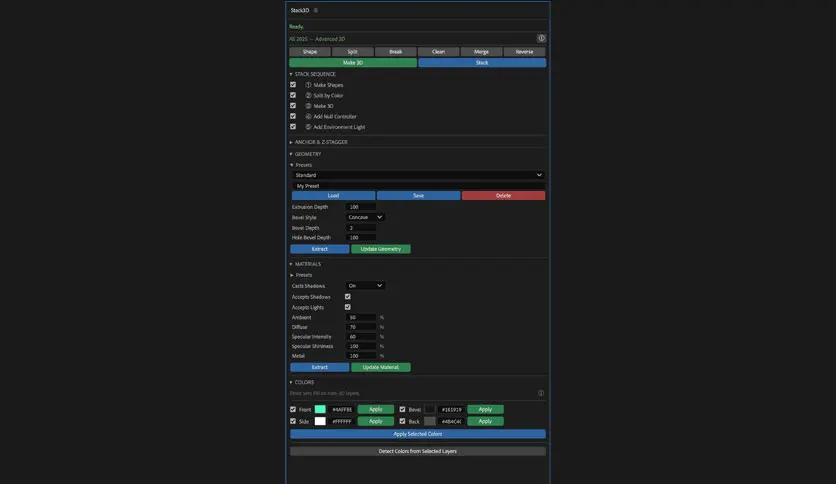
Task: Open the Standard preset dropdown
Action: click(419, 175)
